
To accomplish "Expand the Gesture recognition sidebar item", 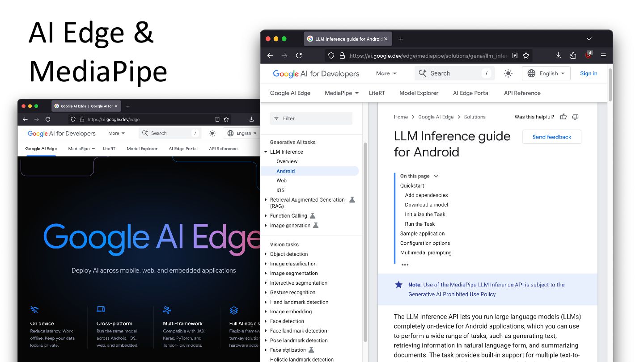I will [x=266, y=293].
